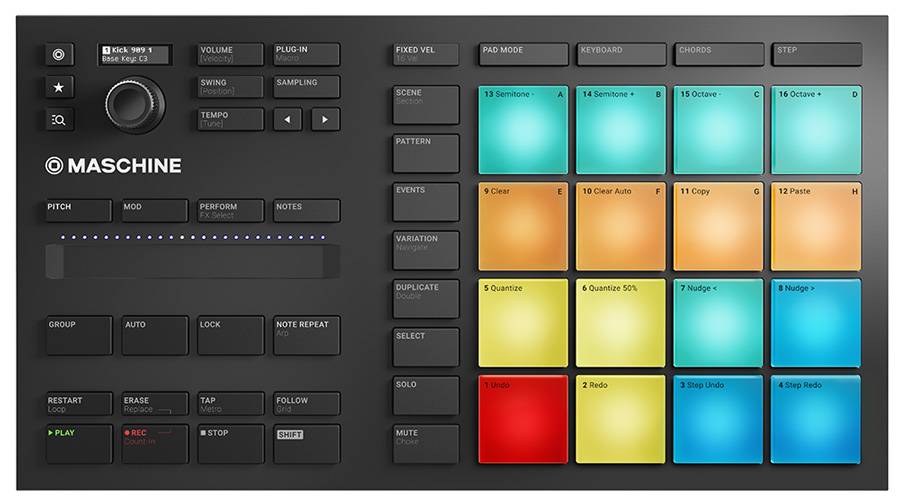Open SAMPLING mode

[307, 87]
